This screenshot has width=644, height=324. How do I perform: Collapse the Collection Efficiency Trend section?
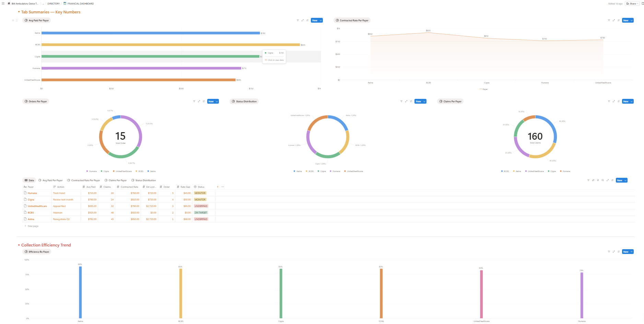tap(19, 245)
